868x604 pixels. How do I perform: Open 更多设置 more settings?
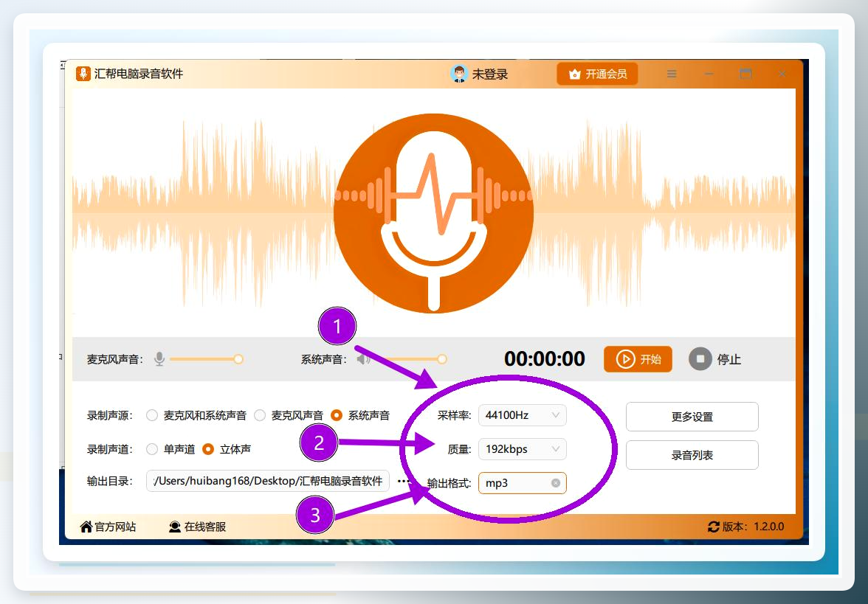tap(692, 417)
